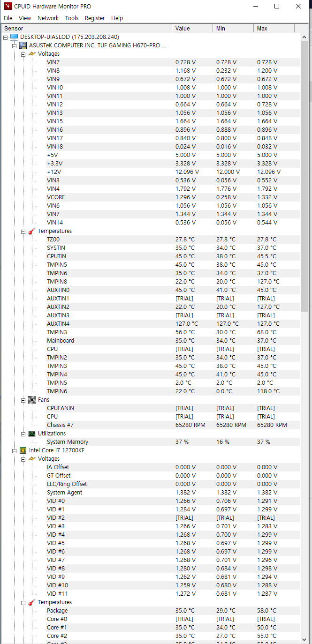
Task: Click the DESKTOP-UIASLOD computer icon
Action: pos(14,37)
